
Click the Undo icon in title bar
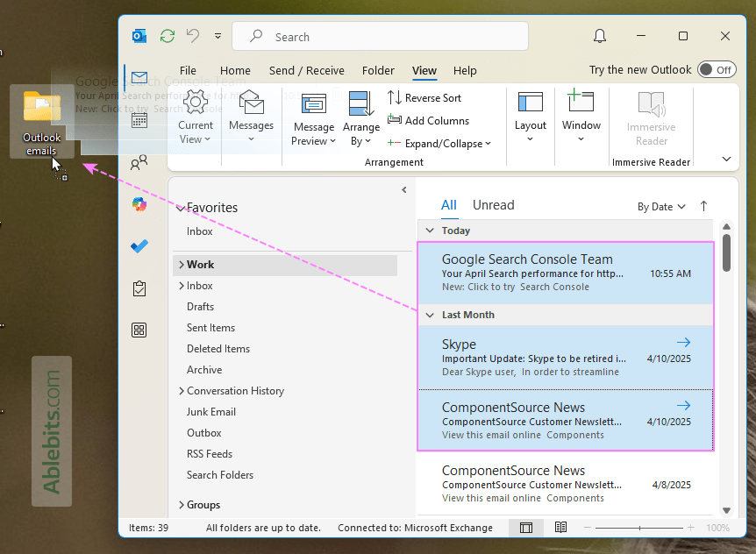(193, 36)
